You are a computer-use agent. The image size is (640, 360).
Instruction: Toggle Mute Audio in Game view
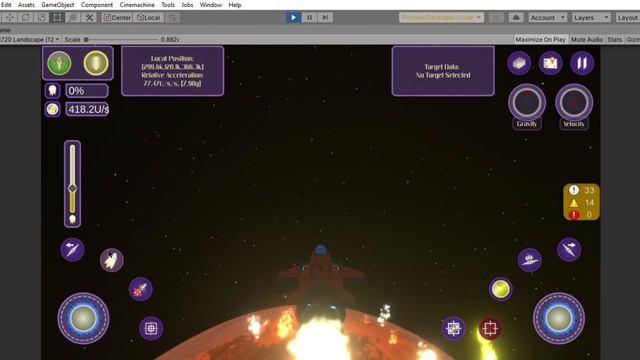coord(587,40)
